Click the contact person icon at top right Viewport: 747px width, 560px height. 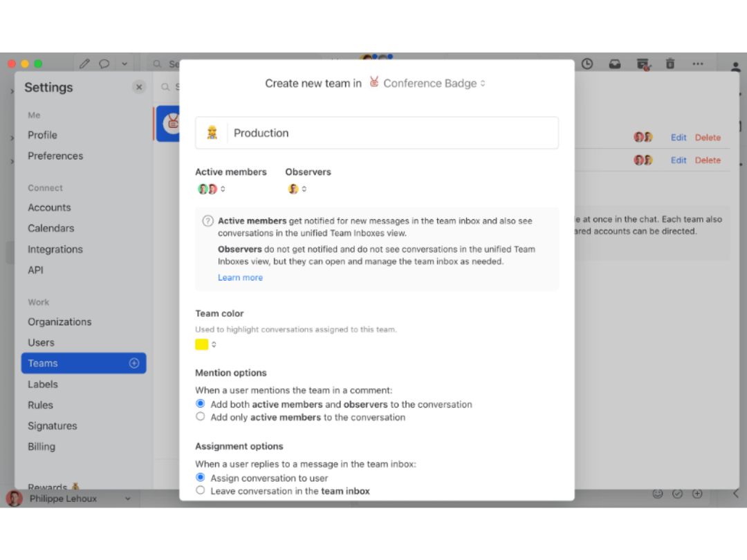735,66
